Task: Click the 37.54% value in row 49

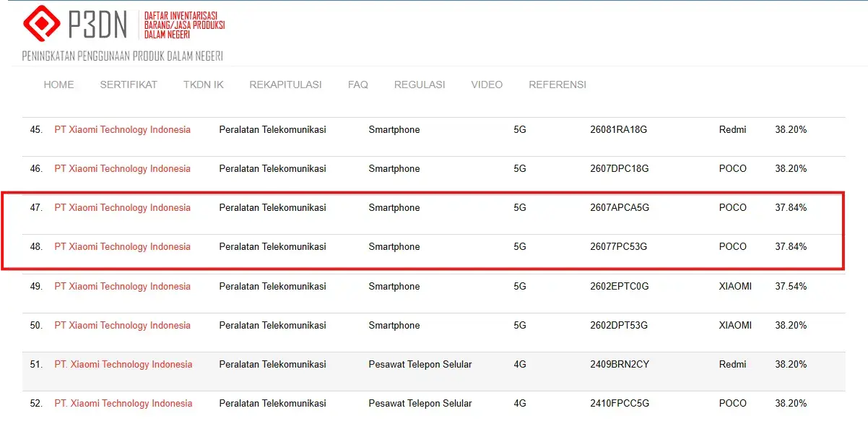Action: [791, 287]
